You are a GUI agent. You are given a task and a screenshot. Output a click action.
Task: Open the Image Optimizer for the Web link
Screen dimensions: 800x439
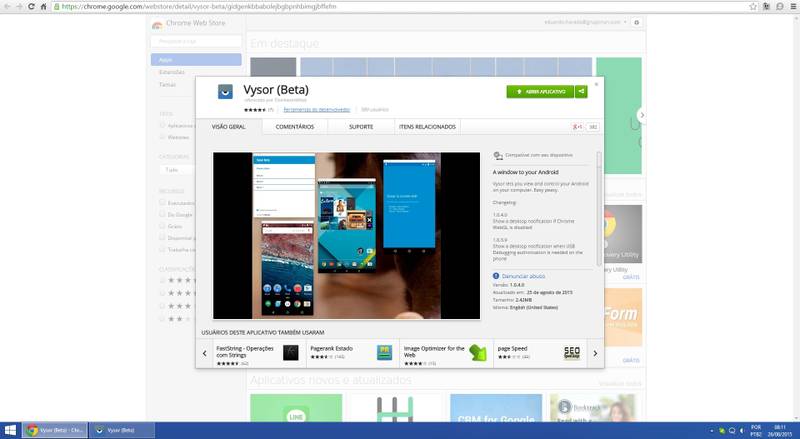[434, 352]
